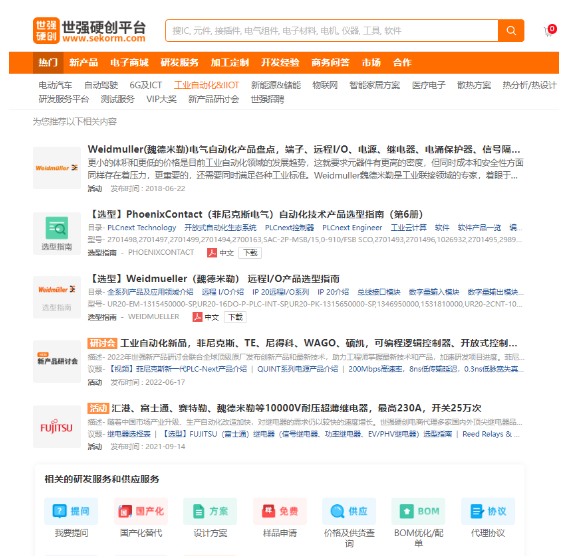Screen dimensions: 562x559
Task: Open the 我要提问 question service icon
Action: pyautogui.click(x=71, y=511)
